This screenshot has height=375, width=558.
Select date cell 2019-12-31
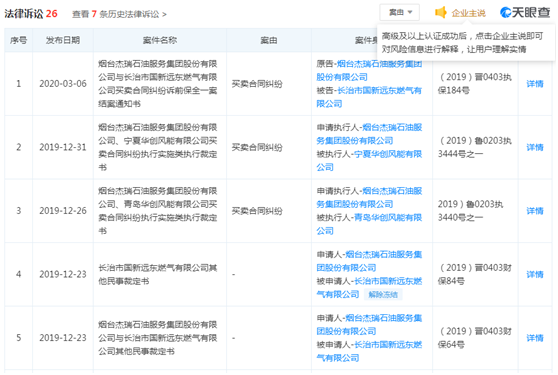pos(63,147)
